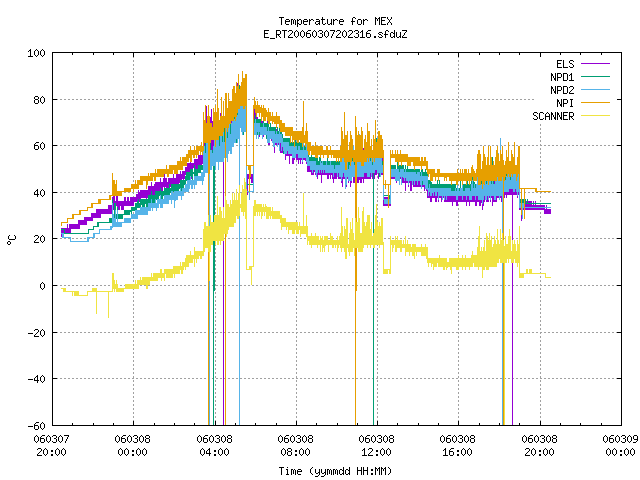The image size is (640, 480).
Task: Click the x-axis label 060308 08:00
Action: pyautogui.click(x=296, y=446)
